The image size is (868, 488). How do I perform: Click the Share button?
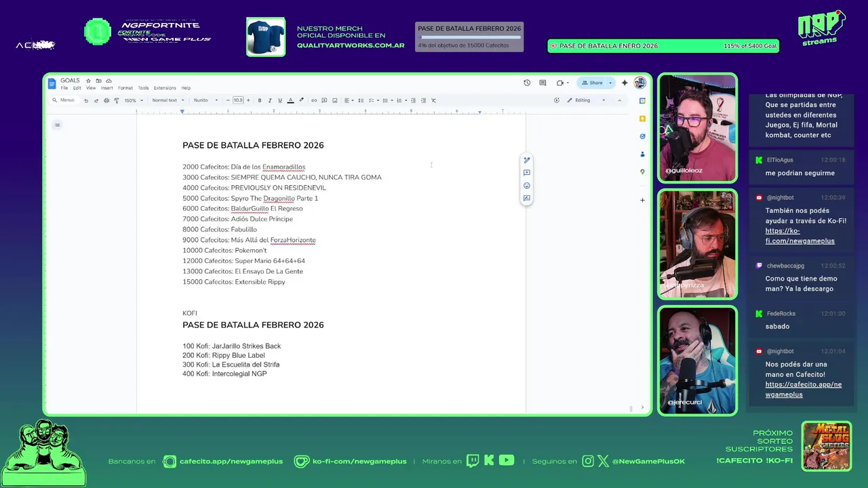click(x=591, y=83)
